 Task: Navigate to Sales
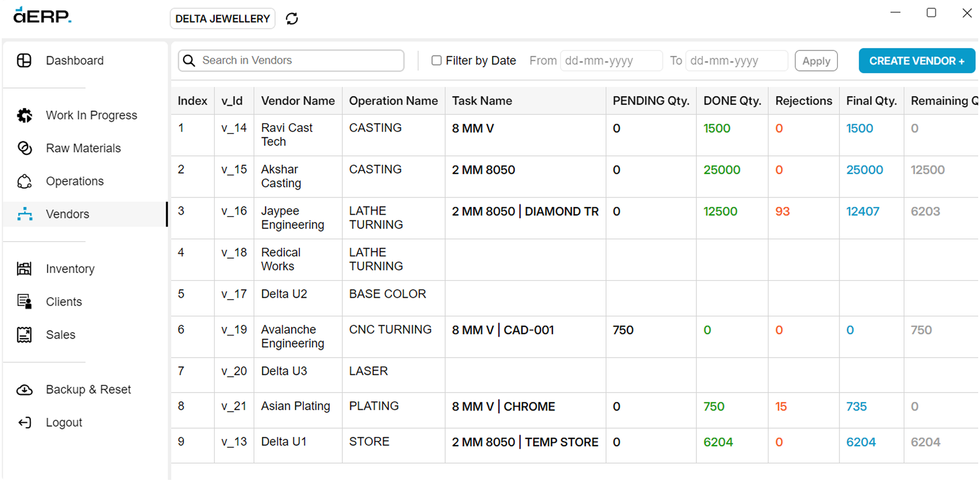tap(84, 335)
